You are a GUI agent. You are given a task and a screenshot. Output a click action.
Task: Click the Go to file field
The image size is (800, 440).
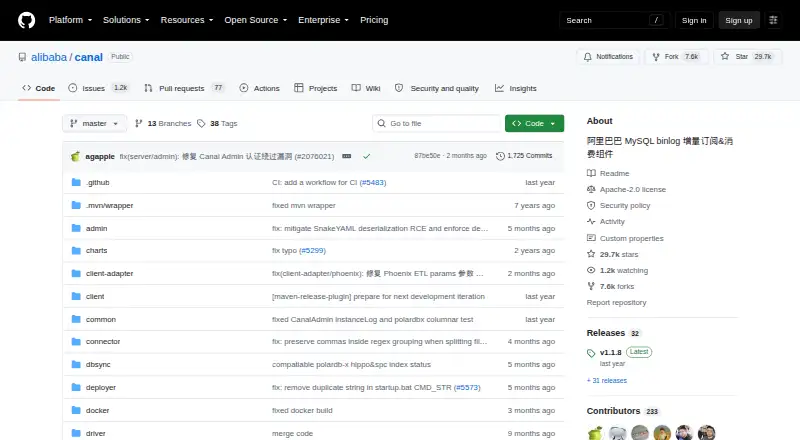tap(437, 124)
